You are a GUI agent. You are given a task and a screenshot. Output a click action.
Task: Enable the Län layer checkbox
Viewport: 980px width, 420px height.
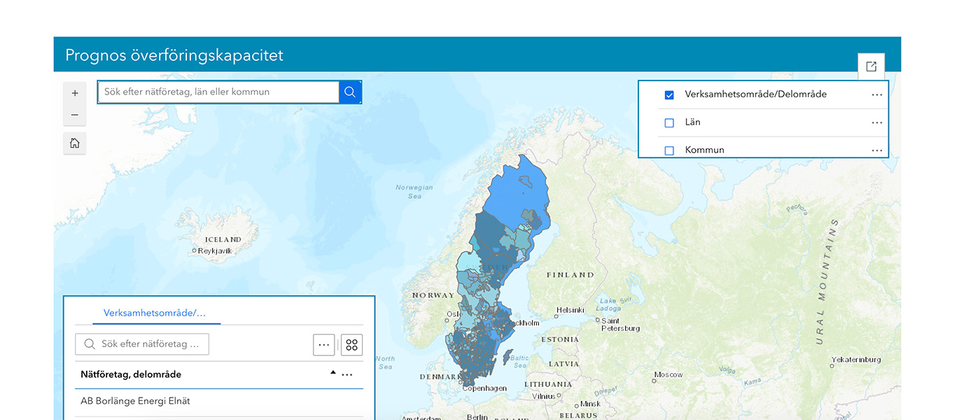pos(669,122)
